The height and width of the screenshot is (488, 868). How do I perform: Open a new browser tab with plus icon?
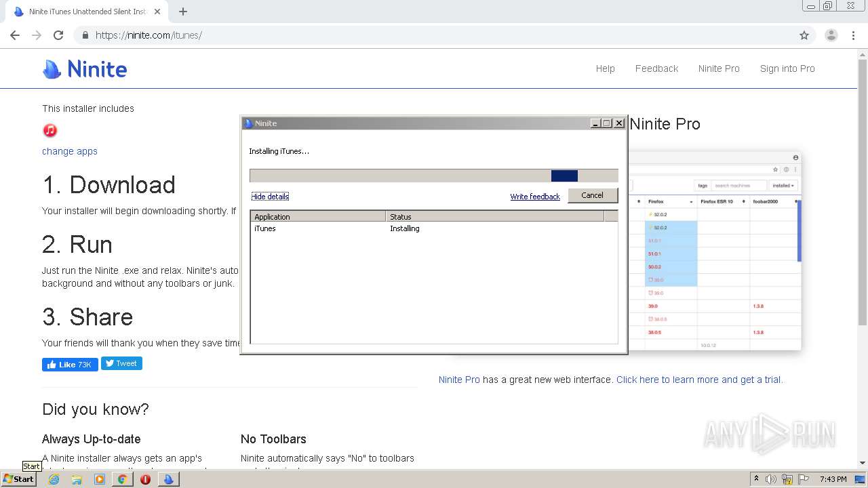click(183, 12)
